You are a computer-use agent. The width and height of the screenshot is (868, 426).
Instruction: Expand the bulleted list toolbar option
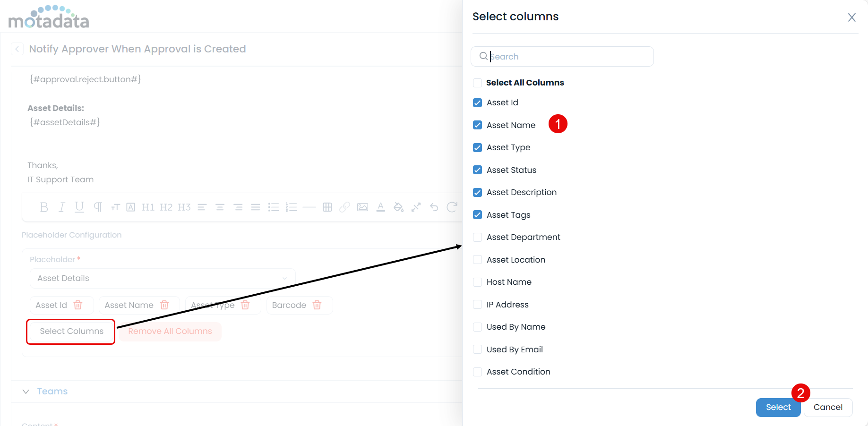[x=274, y=207]
